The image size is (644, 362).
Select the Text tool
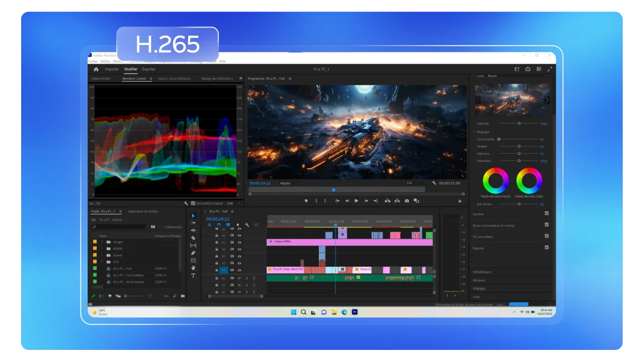pyautogui.click(x=193, y=276)
